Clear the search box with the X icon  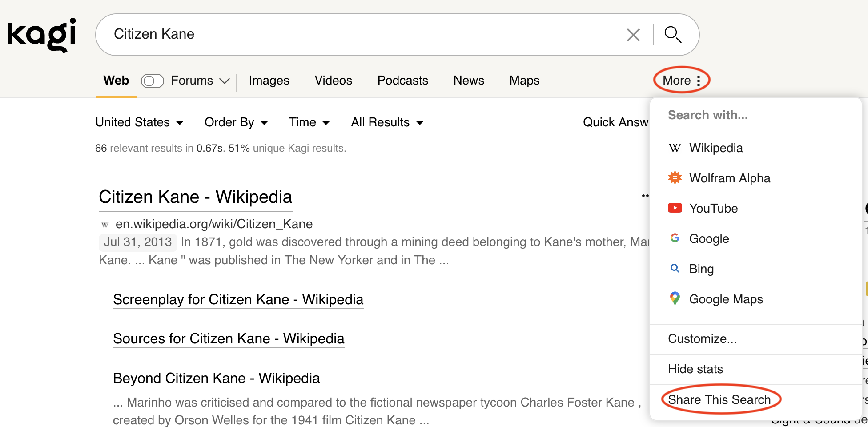coord(633,34)
